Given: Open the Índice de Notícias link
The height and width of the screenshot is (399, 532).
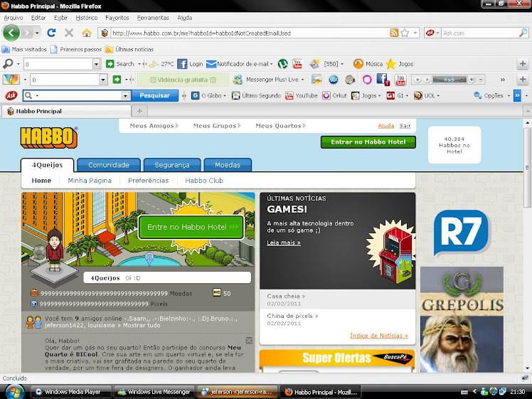Looking at the screenshot, I should 379,336.
